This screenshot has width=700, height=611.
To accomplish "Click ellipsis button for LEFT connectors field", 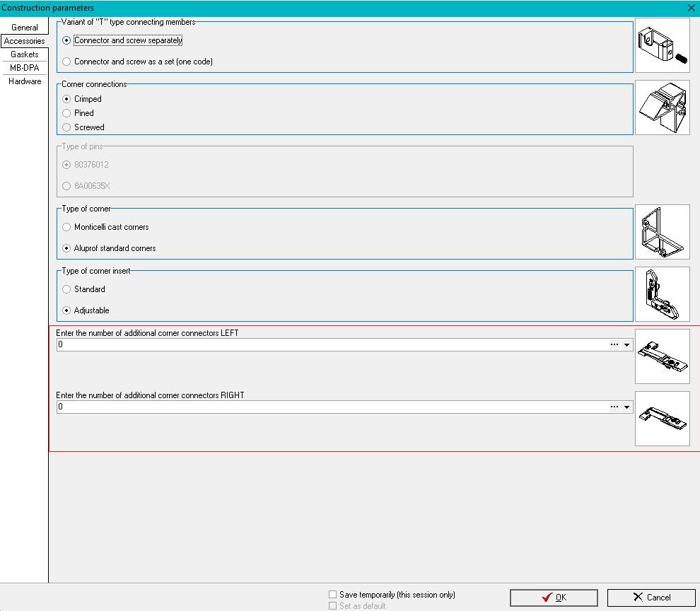I will tap(614, 344).
